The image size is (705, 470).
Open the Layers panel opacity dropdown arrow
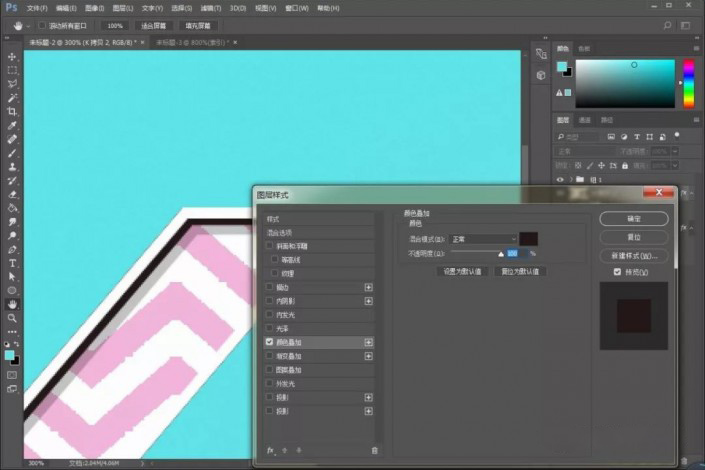(x=675, y=152)
